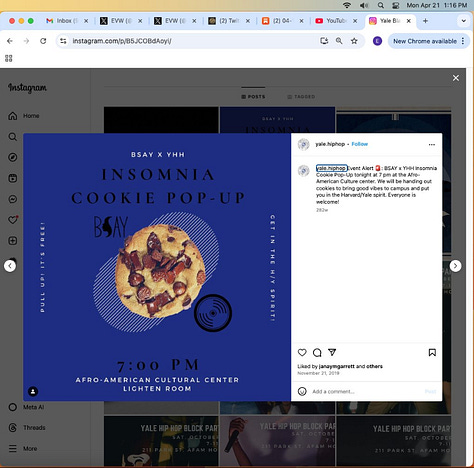Open Threads in sidebar
474x468 pixels.
pos(27,428)
